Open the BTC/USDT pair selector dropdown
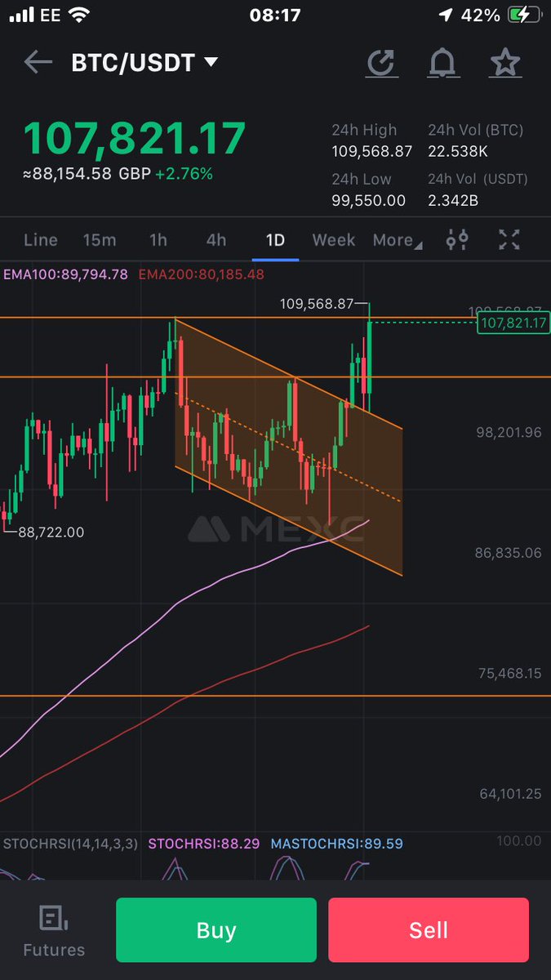This screenshot has height=980, width=551. click(x=145, y=62)
